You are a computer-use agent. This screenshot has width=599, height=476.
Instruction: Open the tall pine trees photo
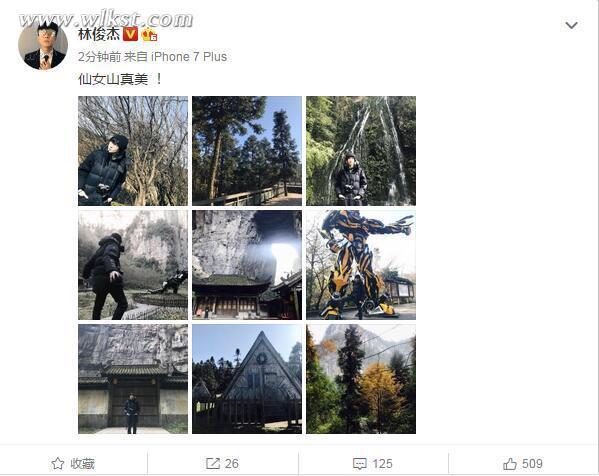(x=247, y=151)
